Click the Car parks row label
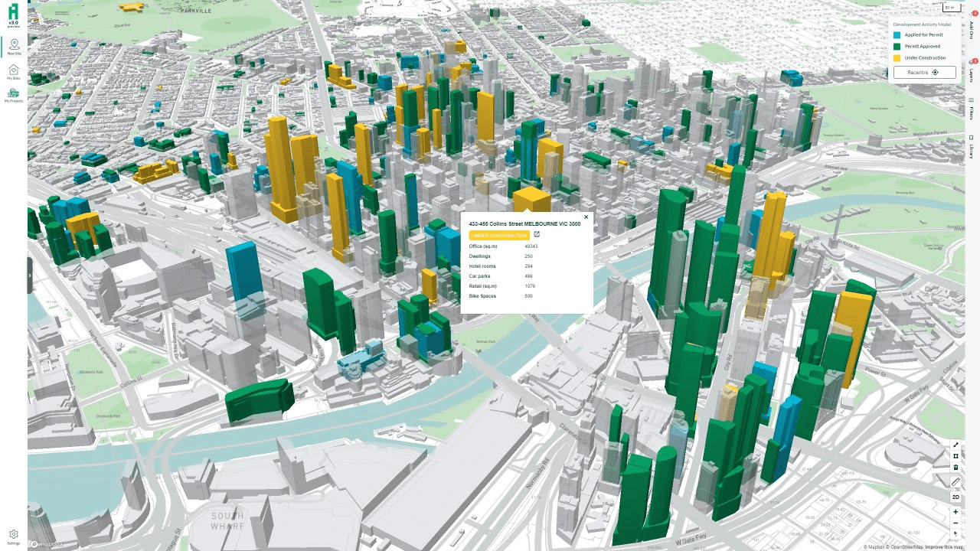Screen dimensions: 980x551 pos(479,276)
